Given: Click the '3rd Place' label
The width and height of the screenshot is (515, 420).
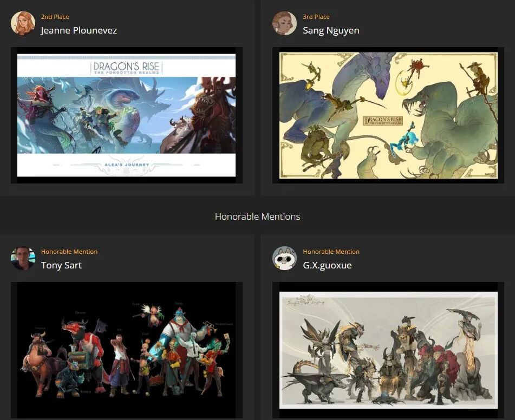Looking at the screenshot, I should 316,17.
